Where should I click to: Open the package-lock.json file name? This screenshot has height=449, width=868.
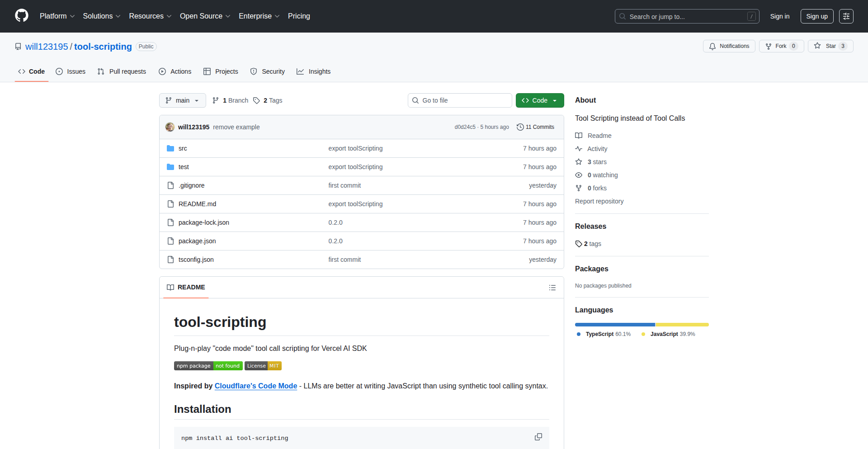point(204,222)
